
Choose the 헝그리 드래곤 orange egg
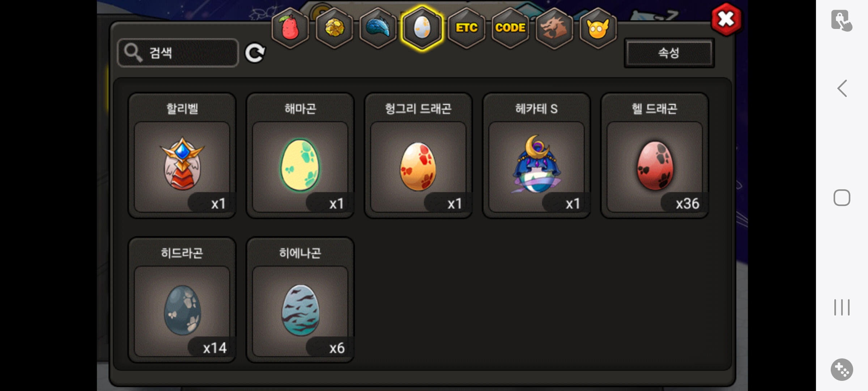[x=418, y=156]
